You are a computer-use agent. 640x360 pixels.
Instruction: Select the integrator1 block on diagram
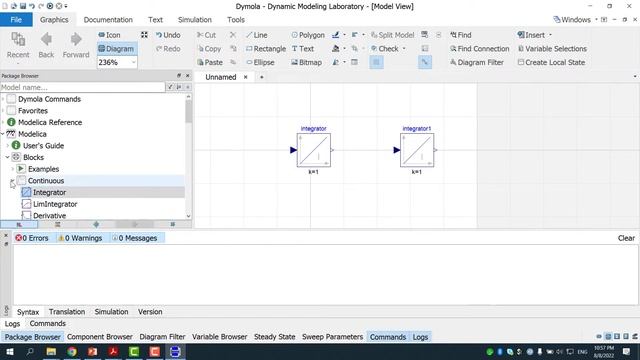point(417,150)
